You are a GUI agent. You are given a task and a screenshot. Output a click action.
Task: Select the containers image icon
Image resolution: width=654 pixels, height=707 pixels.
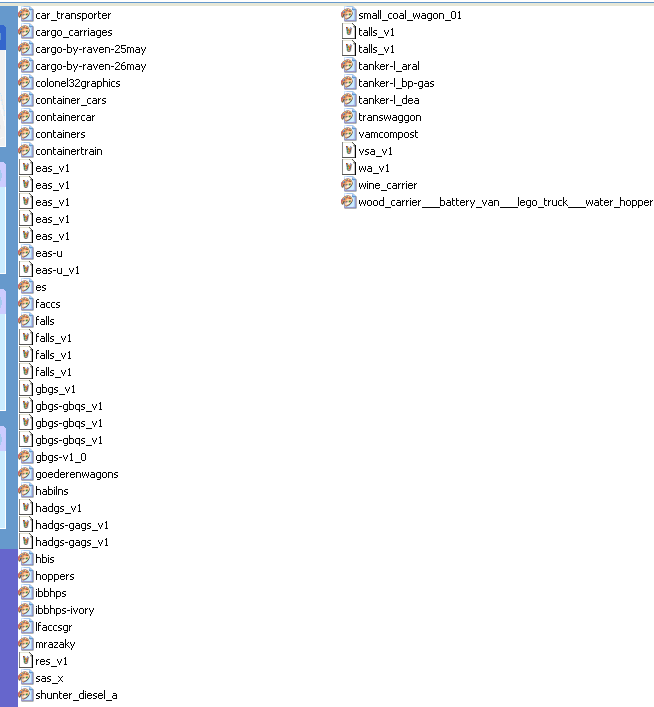[x=26, y=134]
